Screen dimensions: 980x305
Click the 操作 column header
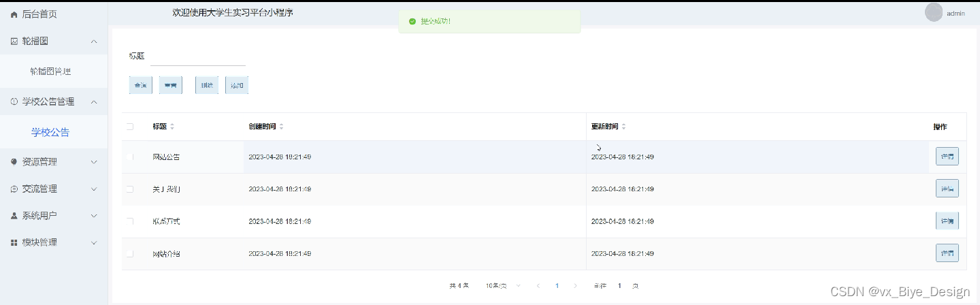(940, 127)
